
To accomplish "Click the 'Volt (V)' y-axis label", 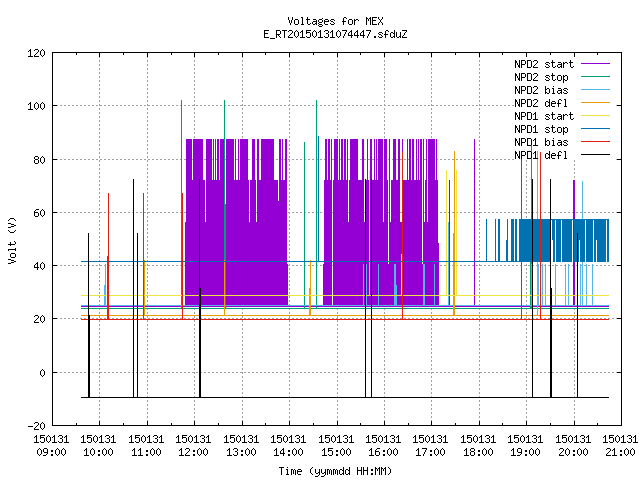I will (x=12, y=240).
